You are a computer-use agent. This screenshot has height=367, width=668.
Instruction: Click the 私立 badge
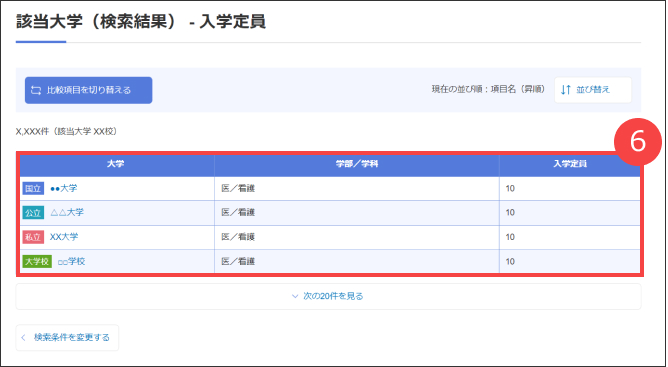click(x=33, y=237)
